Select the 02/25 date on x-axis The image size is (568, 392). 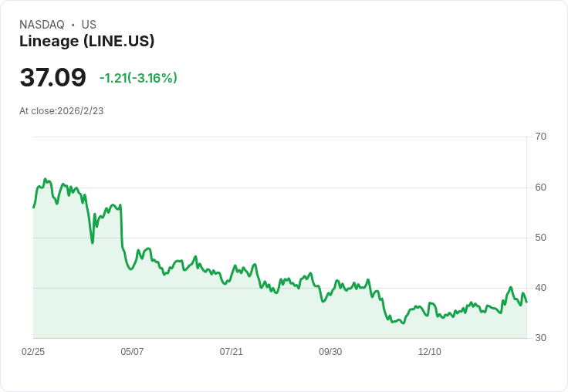pyautogui.click(x=33, y=352)
